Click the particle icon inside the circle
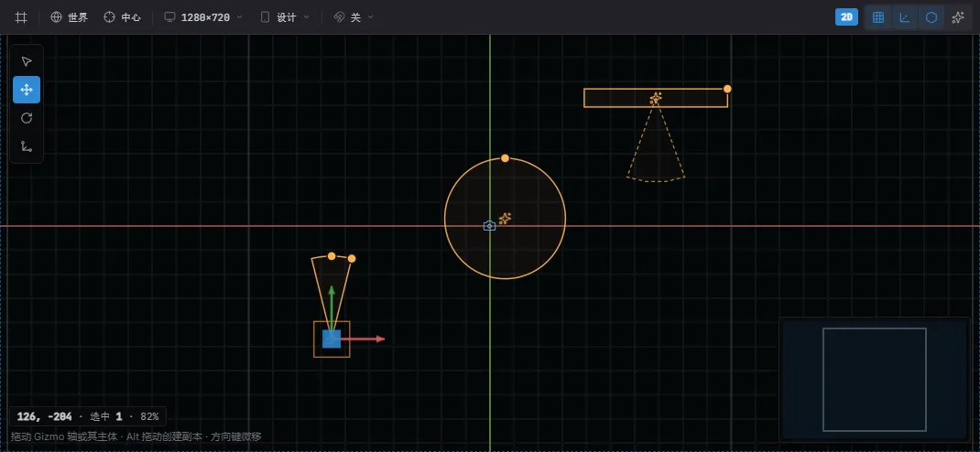 (x=505, y=219)
